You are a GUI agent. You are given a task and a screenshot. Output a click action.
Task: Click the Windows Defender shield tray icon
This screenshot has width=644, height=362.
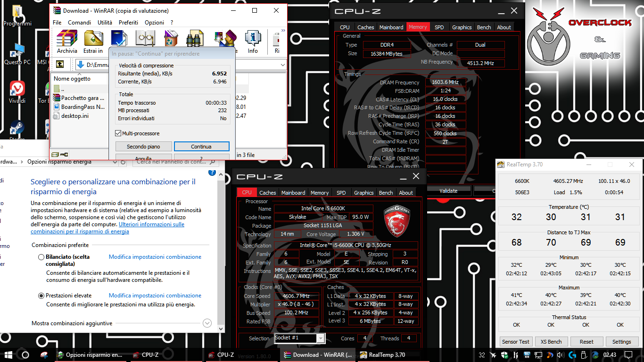point(504,355)
